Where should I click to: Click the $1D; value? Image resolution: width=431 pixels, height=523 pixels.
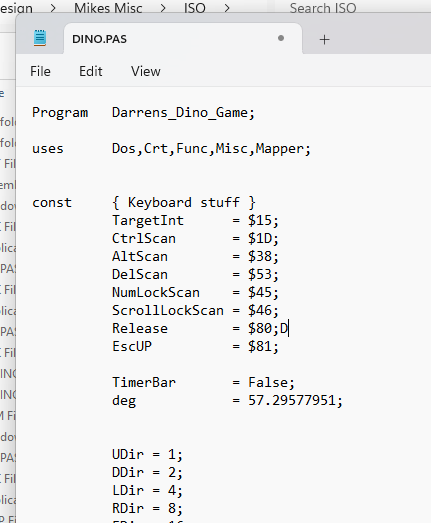pos(263,238)
